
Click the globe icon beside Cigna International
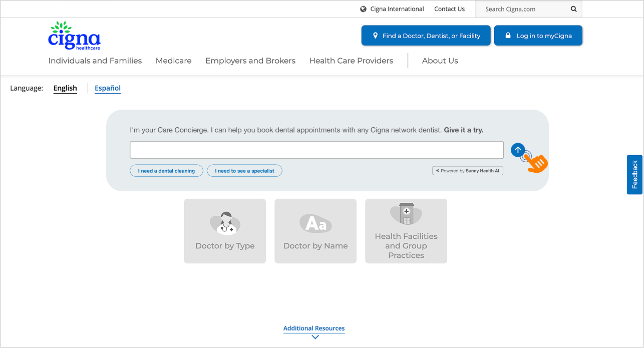coord(363,9)
